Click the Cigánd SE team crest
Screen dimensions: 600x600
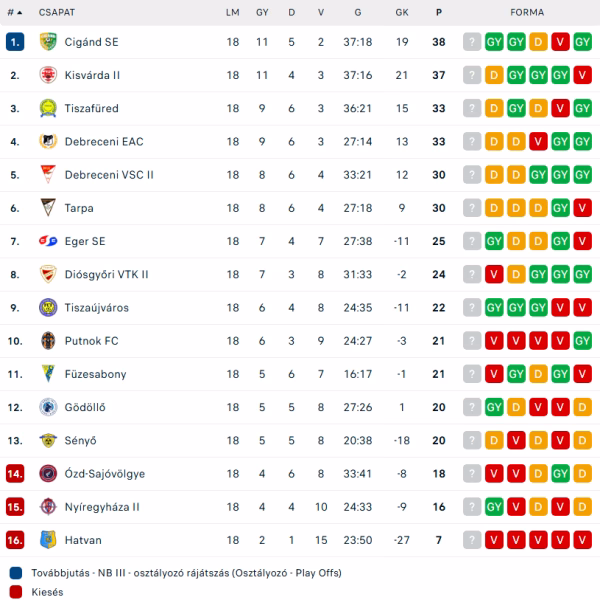pos(47,42)
